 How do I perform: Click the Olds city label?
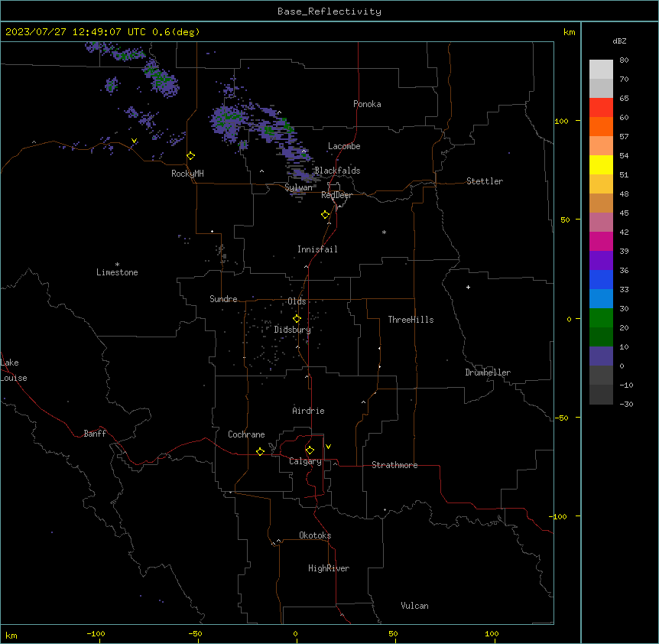click(297, 301)
